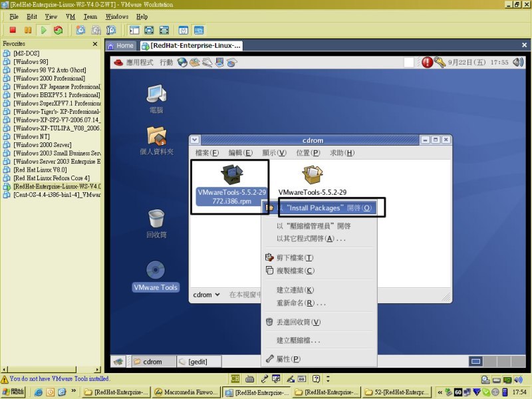Viewport: 532px width, 399px height.
Task: Click the red exclamation update alert icon
Action: [x=427, y=63]
